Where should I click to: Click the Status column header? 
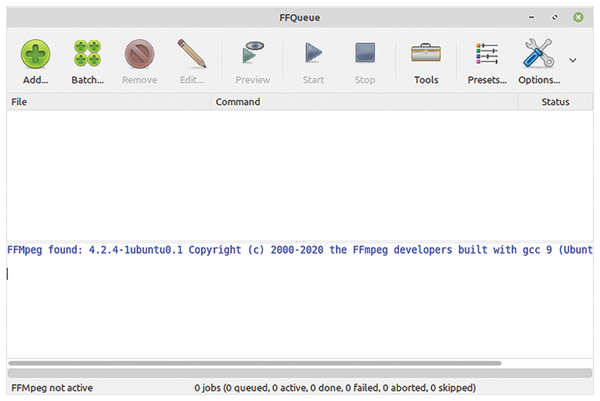[x=555, y=102]
